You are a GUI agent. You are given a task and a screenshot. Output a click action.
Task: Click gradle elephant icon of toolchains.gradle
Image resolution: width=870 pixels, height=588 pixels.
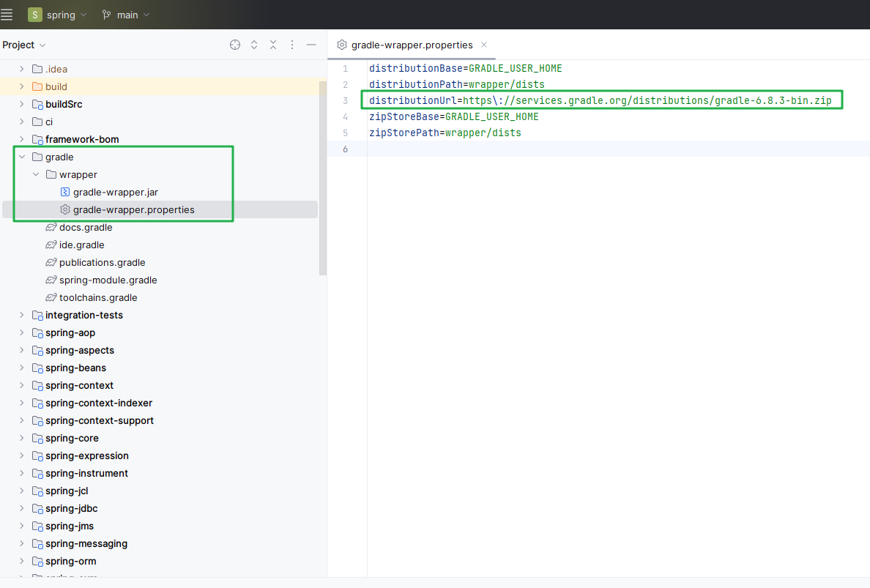pos(51,297)
